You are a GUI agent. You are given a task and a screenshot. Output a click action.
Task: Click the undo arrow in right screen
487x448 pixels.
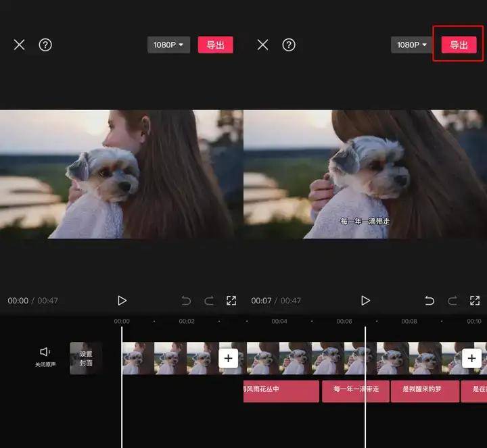tap(430, 301)
